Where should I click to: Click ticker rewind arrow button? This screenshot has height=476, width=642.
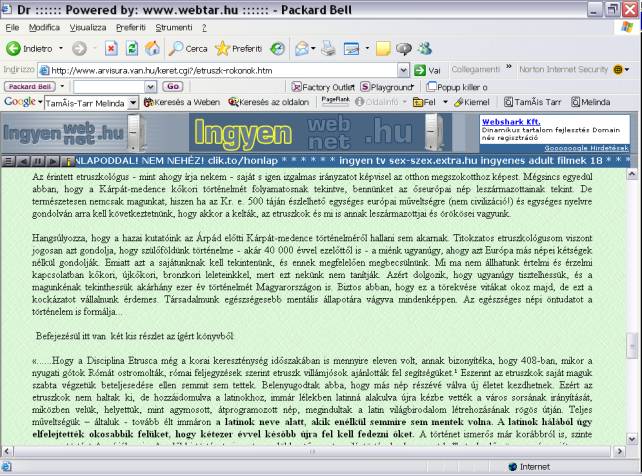(23, 161)
